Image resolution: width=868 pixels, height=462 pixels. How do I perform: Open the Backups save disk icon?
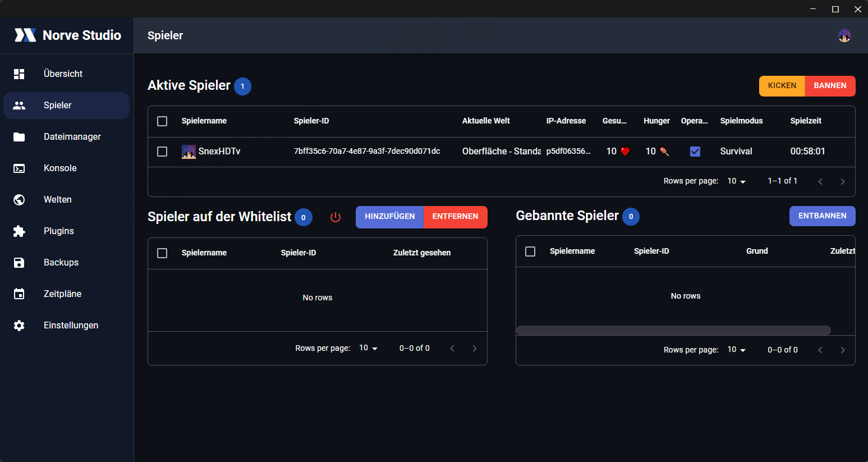click(x=19, y=263)
